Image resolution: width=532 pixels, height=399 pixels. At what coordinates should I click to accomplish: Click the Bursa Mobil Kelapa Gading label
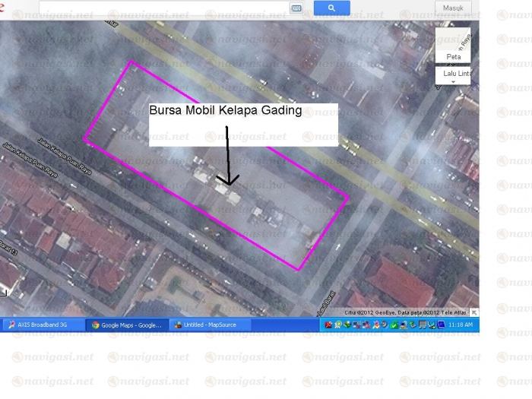pyautogui.click(x=226, y=111)
